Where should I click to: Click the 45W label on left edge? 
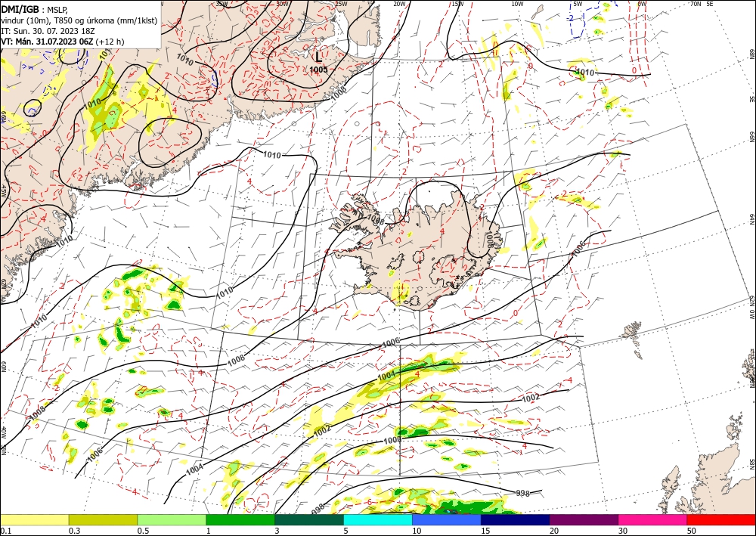click(3, 191)
